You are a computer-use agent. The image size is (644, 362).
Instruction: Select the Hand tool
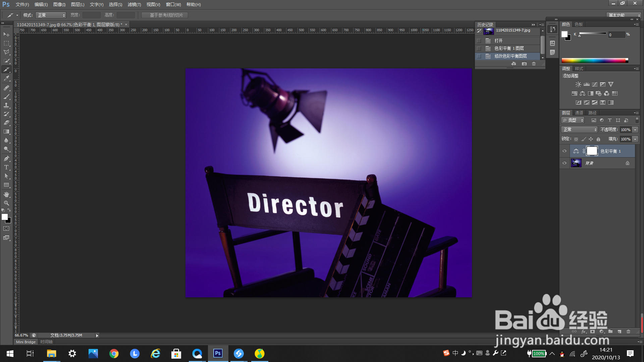(6, 194)
